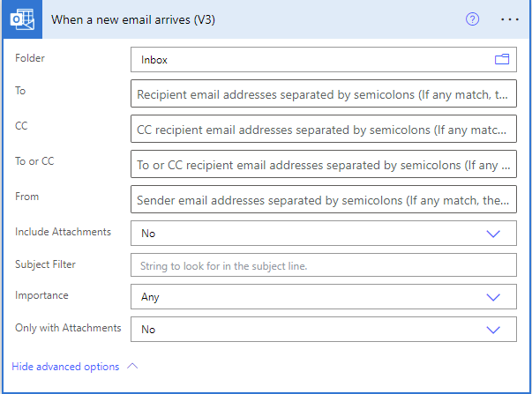Click the CC recipient addresses field

(x=323, y=130)
